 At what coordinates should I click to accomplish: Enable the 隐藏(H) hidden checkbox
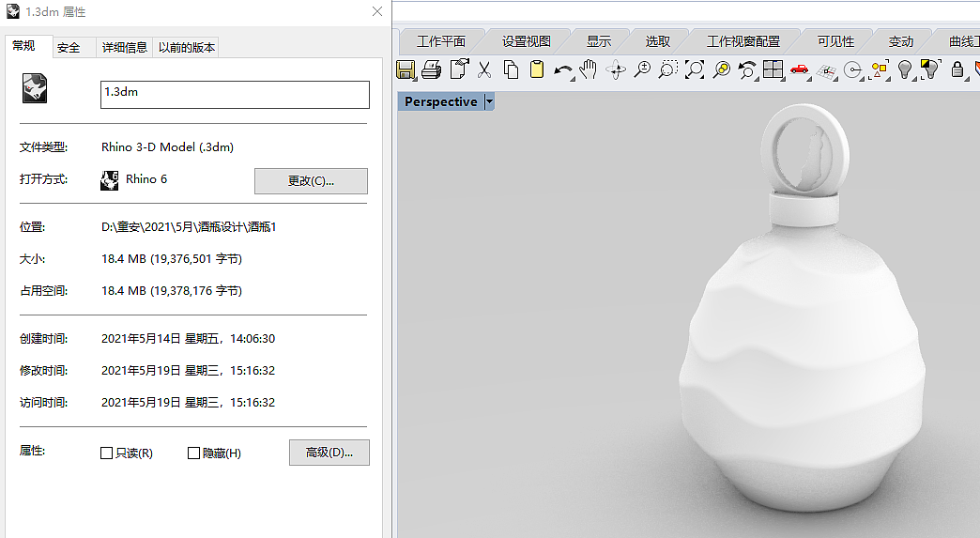pos(193,453)
